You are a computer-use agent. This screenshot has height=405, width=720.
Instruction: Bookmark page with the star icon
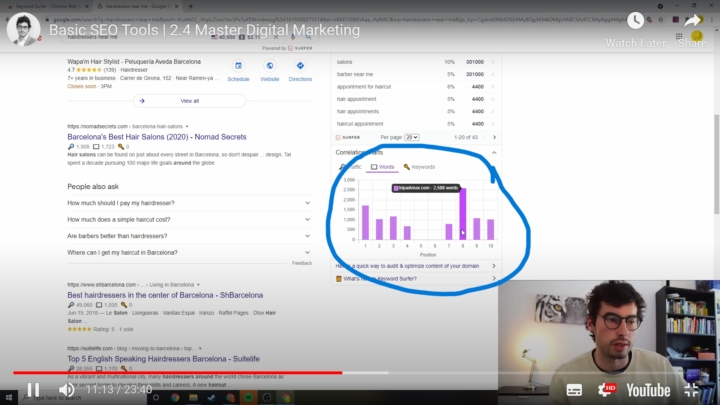point(661,20)
